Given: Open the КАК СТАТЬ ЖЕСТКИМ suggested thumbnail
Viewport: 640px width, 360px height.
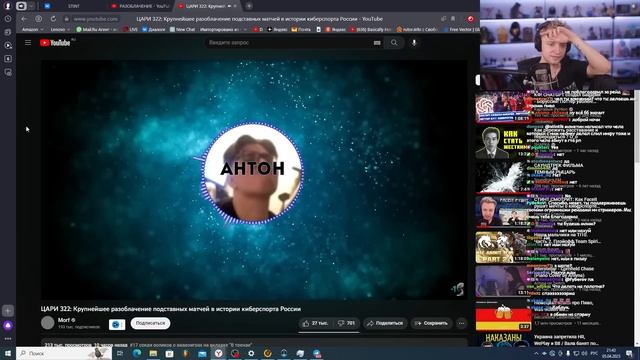Looking at the screenshot, I should click(x=503, y=142).
